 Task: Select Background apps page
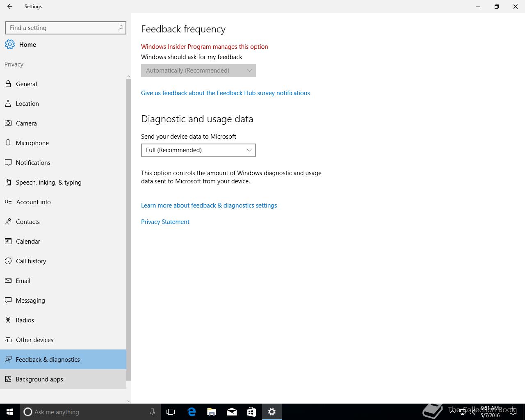pyautogui.click(x=63, y=379)
